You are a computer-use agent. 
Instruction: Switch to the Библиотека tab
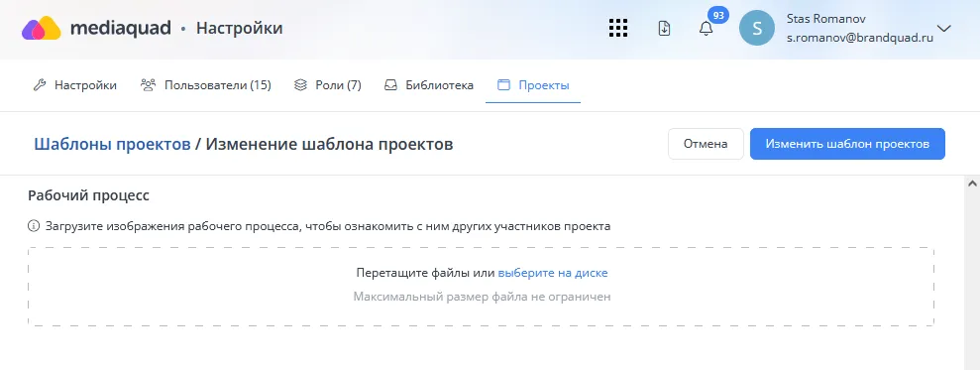tap(429, 85)
